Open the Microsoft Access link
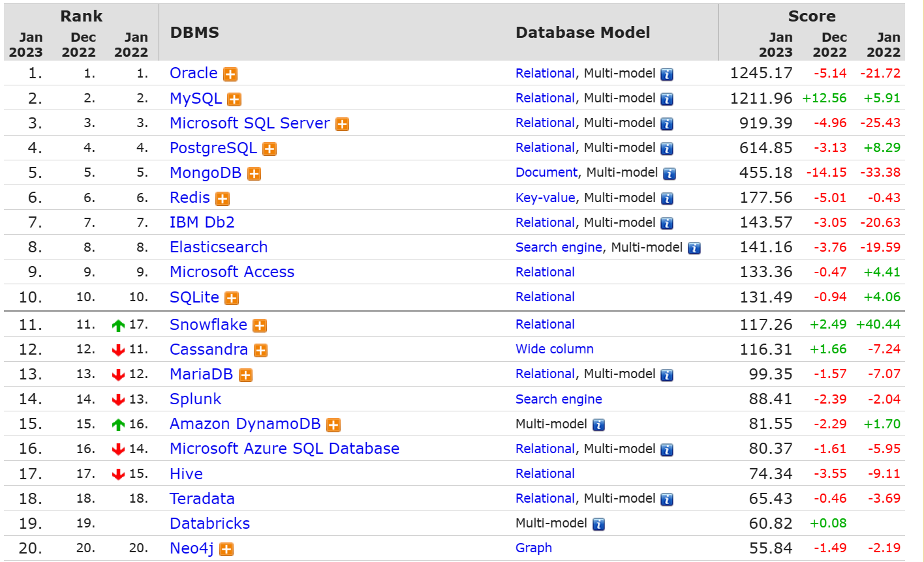Viewport: 924px width, 562px height. point(232,272)
